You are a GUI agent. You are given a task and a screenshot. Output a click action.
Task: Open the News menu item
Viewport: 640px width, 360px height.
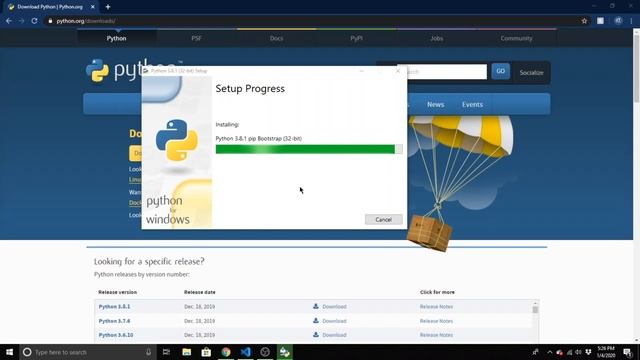436,104
